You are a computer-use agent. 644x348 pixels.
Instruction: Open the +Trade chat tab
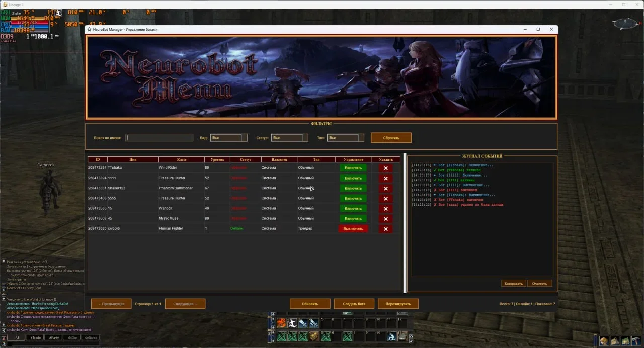[x=35, y=338]
